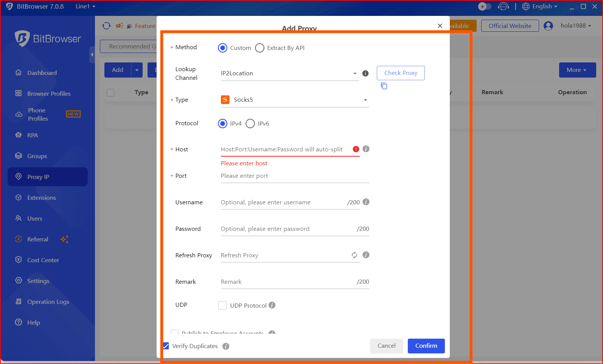Enable the UDP Protocol checkbox
Image resolution: width=603 pixels, height=364 pixels.
(x=223, y=305)
